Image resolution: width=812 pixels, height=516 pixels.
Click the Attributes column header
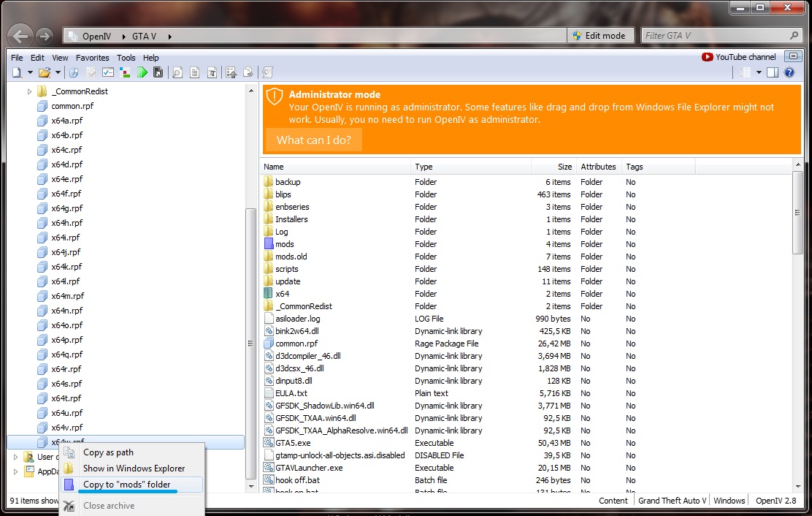click(x=599, y=167)
